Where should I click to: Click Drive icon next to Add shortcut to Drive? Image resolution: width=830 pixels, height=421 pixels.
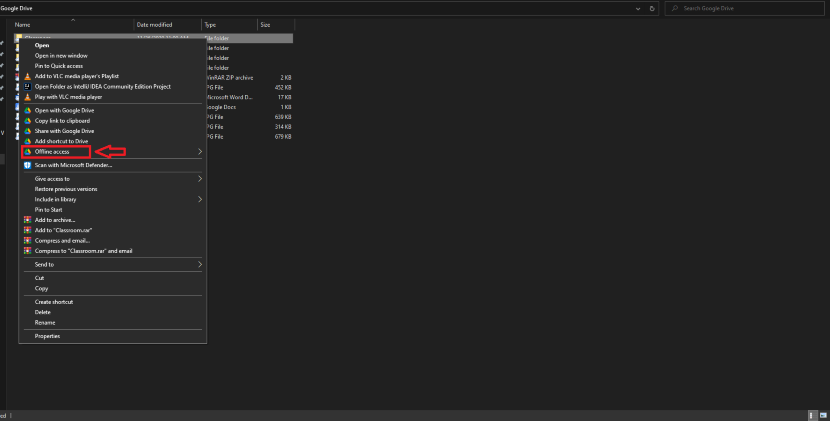(28, 141)
